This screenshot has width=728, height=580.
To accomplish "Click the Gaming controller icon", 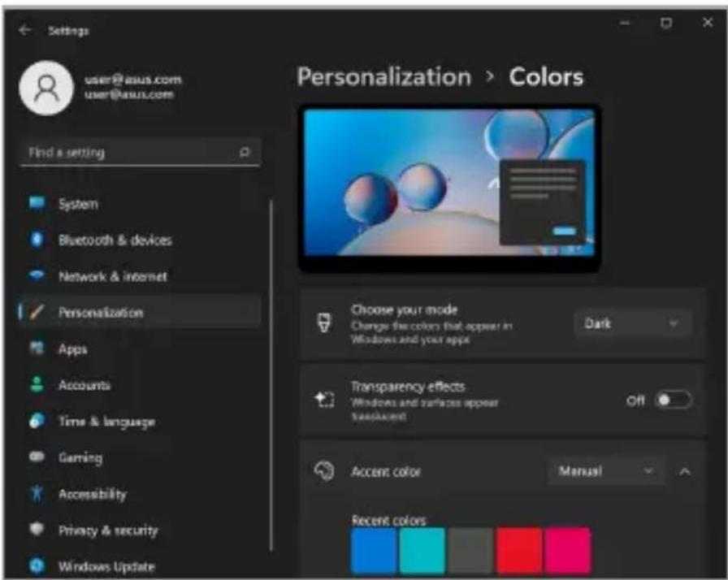I will pyautogui.click(x=37, y=457).
